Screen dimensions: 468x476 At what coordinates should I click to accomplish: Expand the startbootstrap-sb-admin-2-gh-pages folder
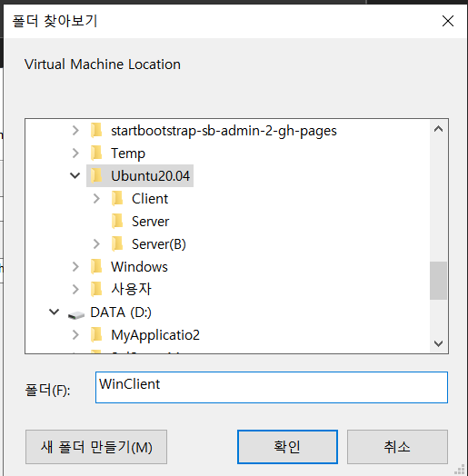75,131
